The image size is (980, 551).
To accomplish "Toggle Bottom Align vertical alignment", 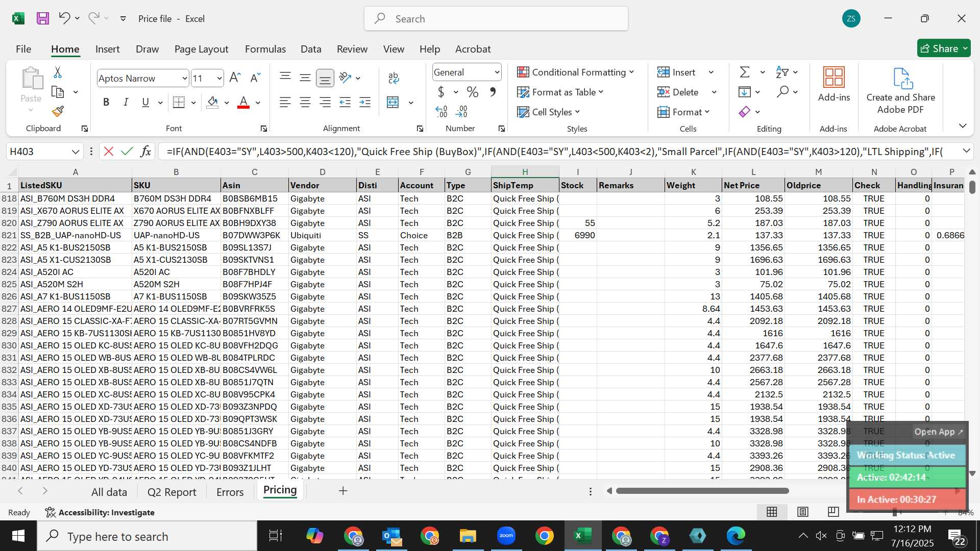I will point(325,78).
